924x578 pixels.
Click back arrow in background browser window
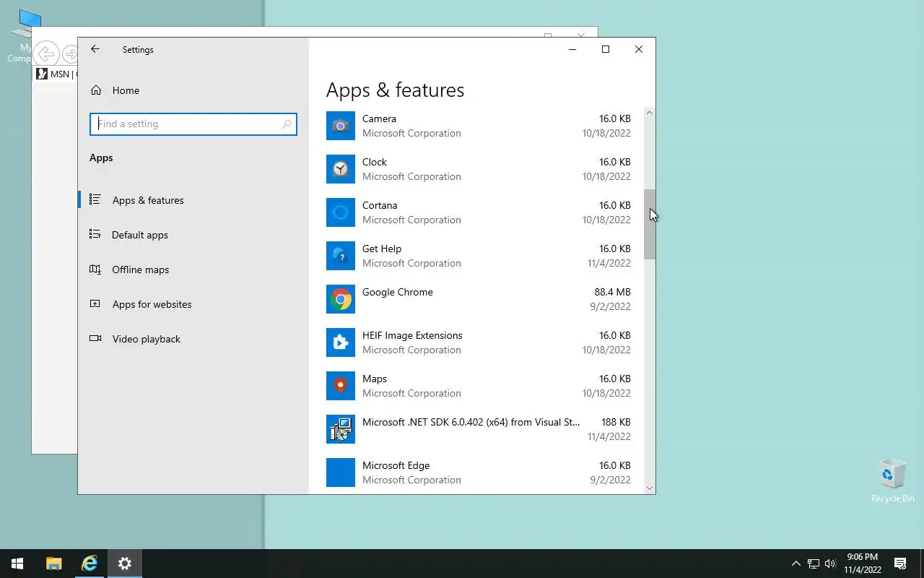pyautogui.click(x=46, y=54)
